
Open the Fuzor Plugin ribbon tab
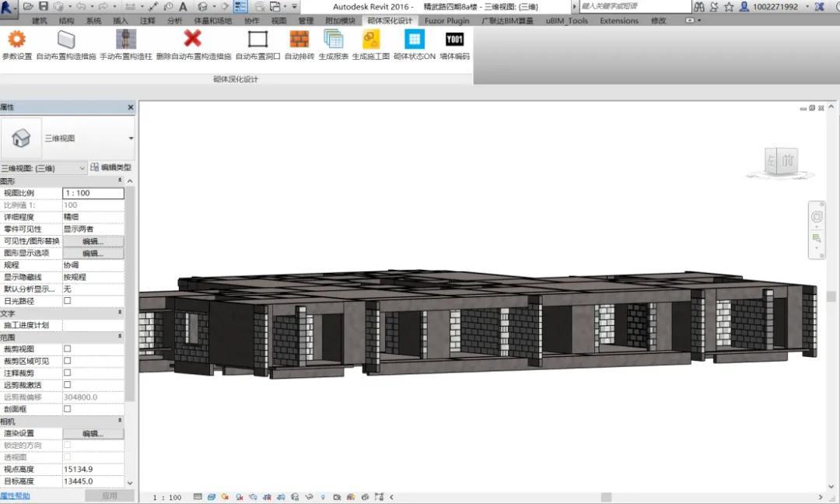click(446, 20)
